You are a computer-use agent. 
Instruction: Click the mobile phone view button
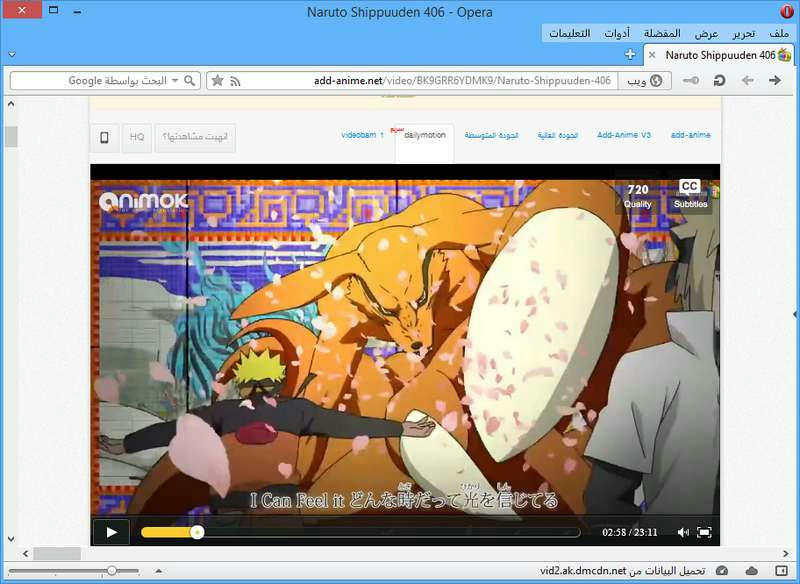tap(105, 137)
